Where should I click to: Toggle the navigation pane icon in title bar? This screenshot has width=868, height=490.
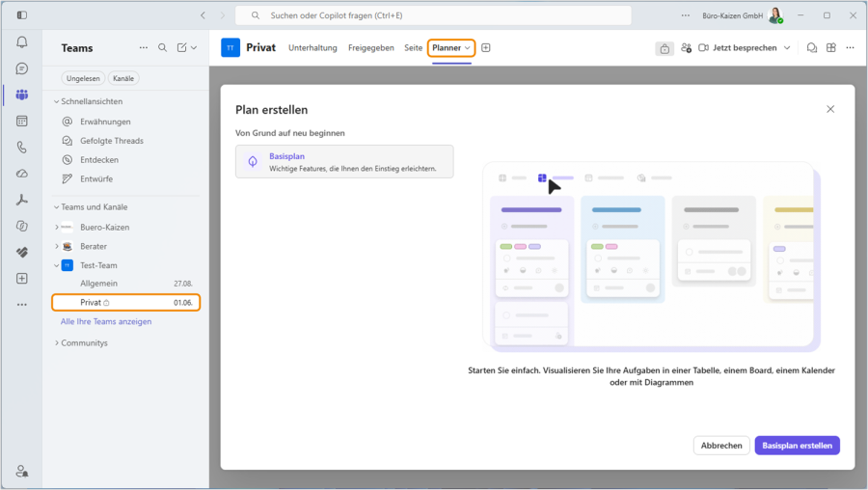[x=22, y=14]
